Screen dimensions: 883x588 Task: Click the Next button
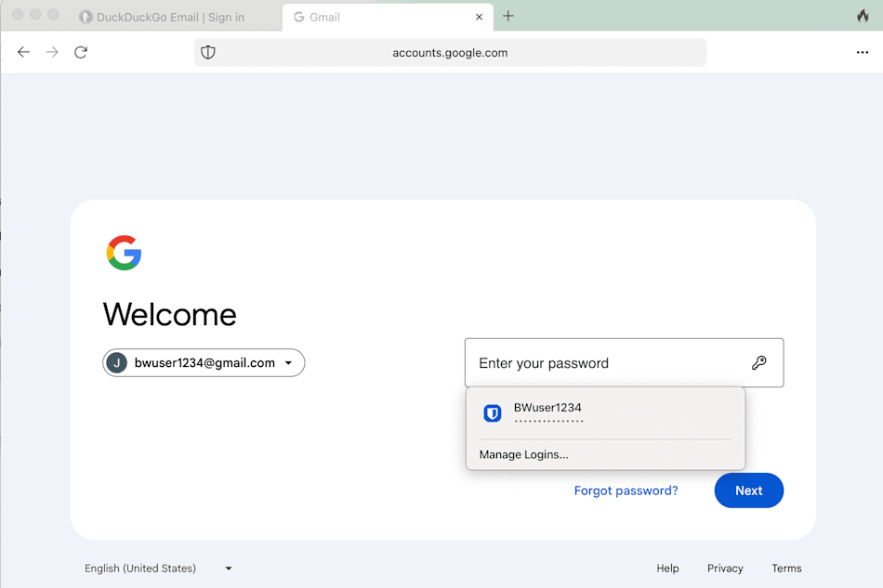[748, 490]
